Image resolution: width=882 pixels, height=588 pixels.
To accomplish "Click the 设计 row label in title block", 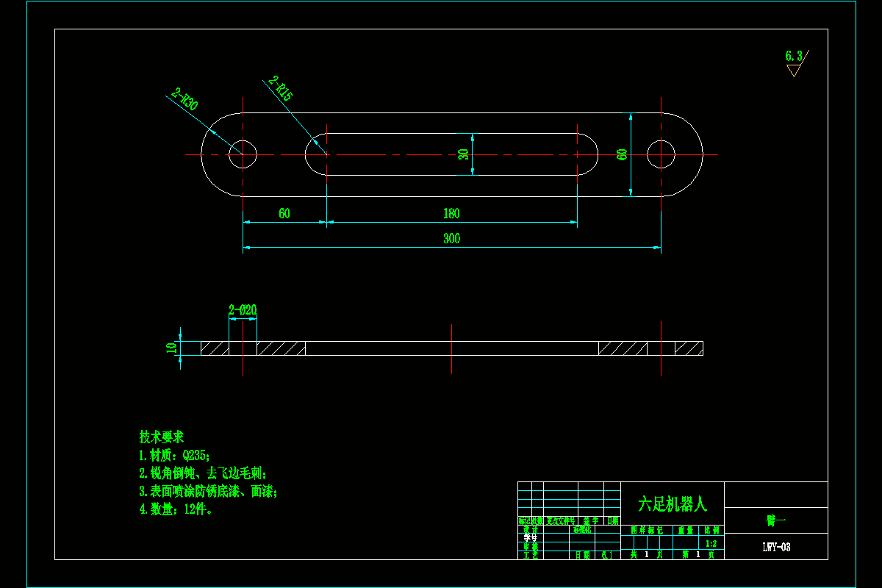I will [531, 529].
